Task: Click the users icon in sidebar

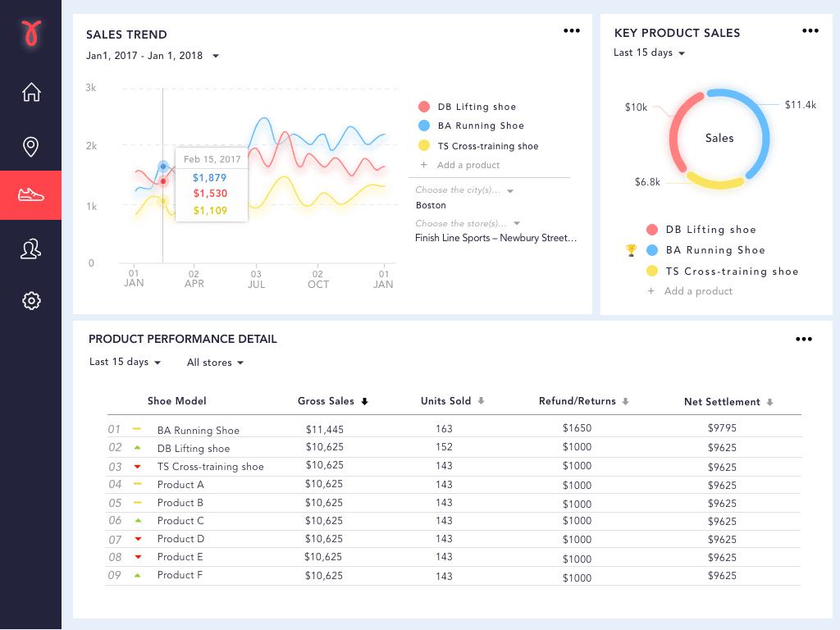Action: (30, 249)
